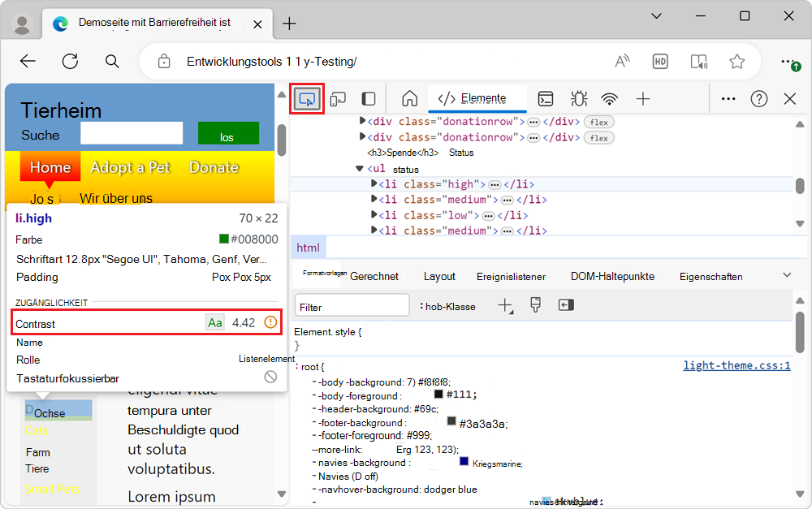Toggle the element state paintbrush icon
Screen dimensions: 812x509
tap(535, 305)
